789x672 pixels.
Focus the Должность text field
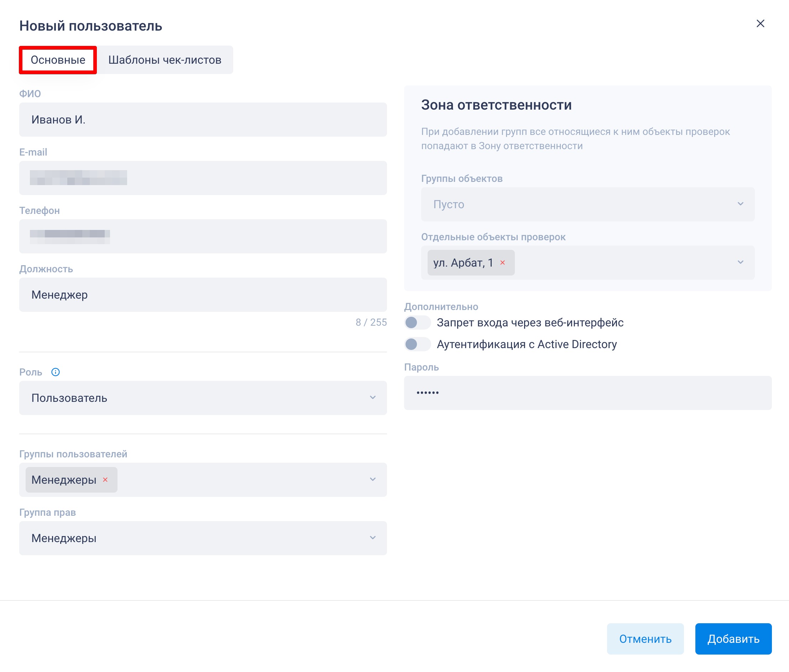click(x=203, y=295)
